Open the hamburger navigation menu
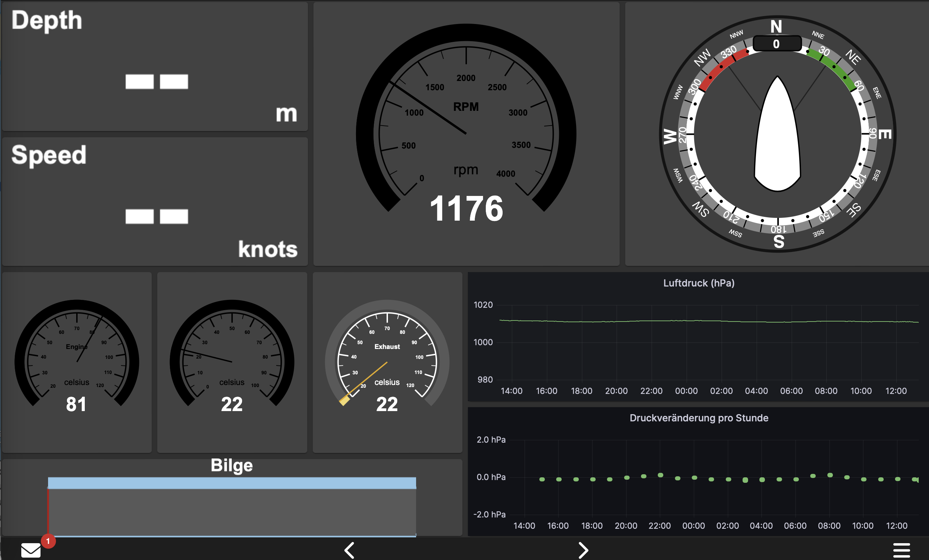929x560 pixels. 902,550
